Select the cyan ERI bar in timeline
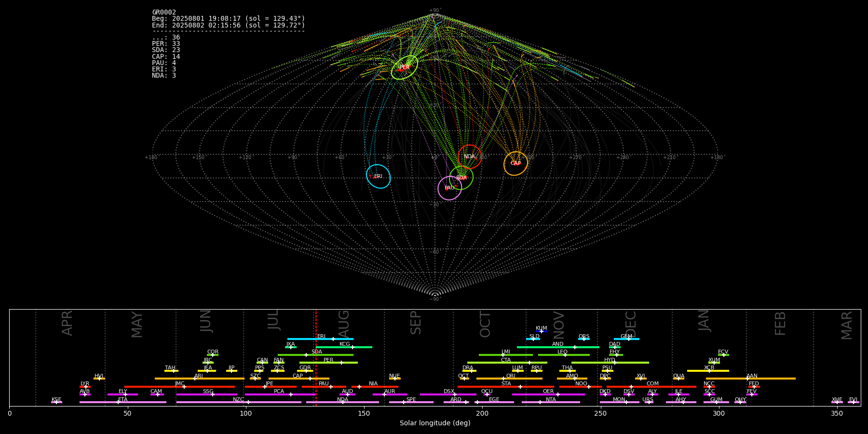Image resolution: width=868 pixels, height=434 pixels. [x=320, y=339]
